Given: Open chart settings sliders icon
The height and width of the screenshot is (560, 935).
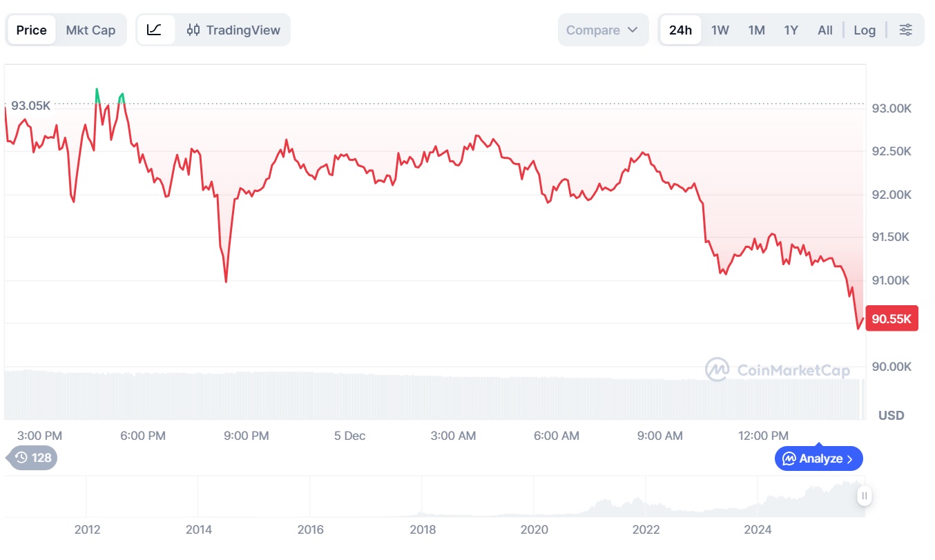Looking at the screenshot, I should (905, 30).
